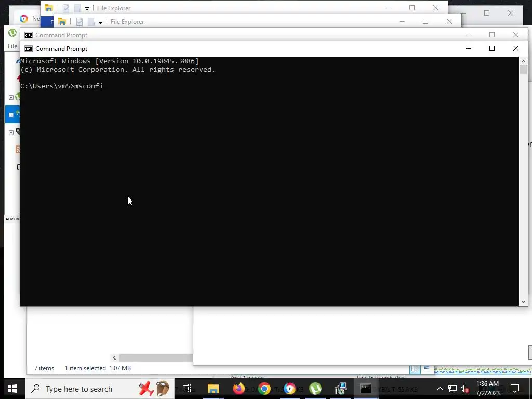Click folder icon in rear File Explorer title
Screen dimensions: 532x399
coord(48,8)
